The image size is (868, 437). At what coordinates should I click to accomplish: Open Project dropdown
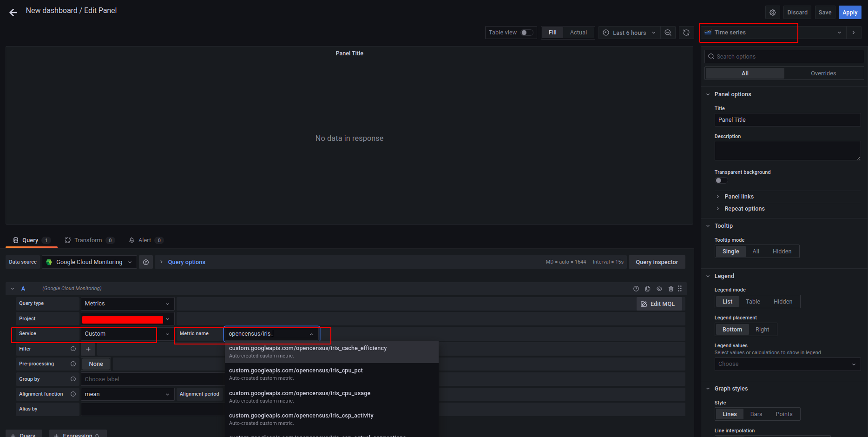pos(127,319)
